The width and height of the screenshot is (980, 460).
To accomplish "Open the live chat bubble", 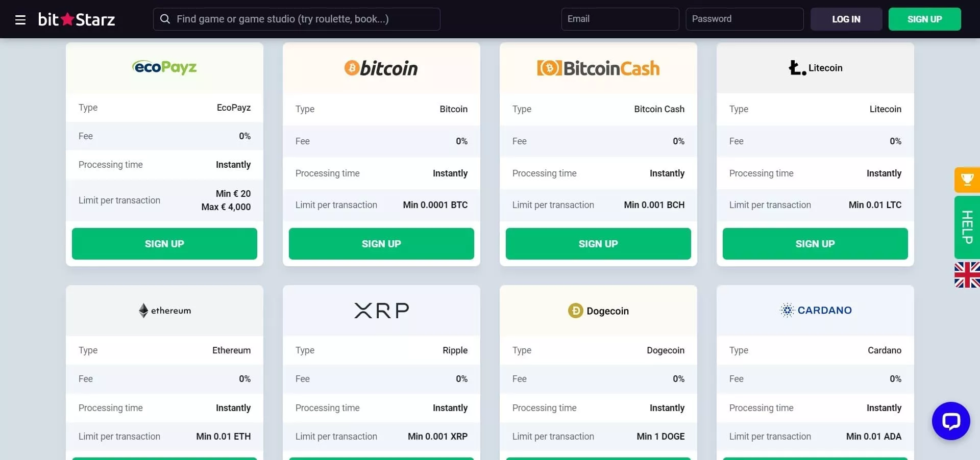I will 950,421.
